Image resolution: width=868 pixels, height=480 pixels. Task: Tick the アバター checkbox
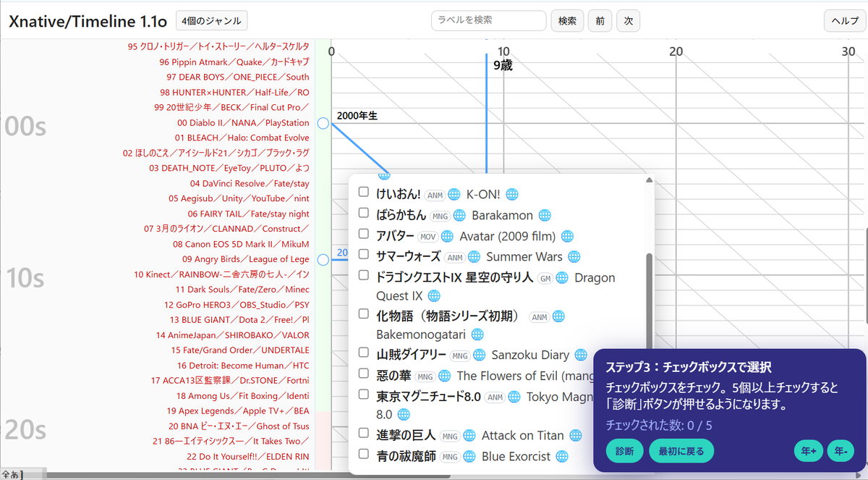coord(364,235)
